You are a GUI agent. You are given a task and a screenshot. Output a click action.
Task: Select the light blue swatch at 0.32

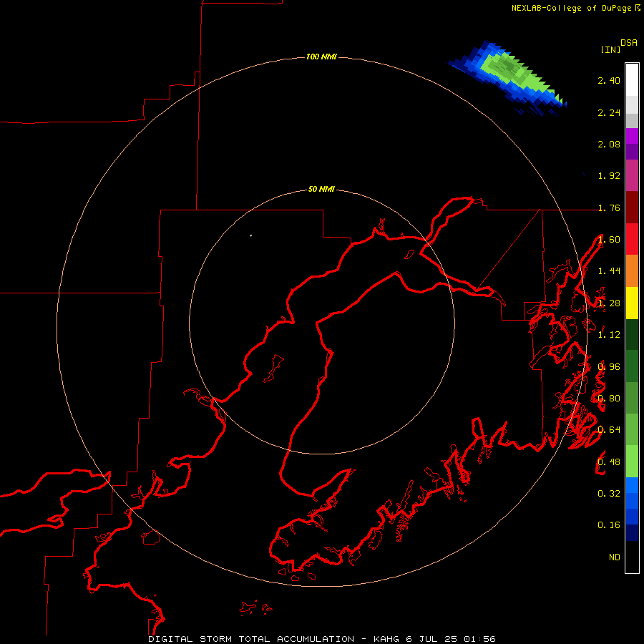tap(632, 485)
